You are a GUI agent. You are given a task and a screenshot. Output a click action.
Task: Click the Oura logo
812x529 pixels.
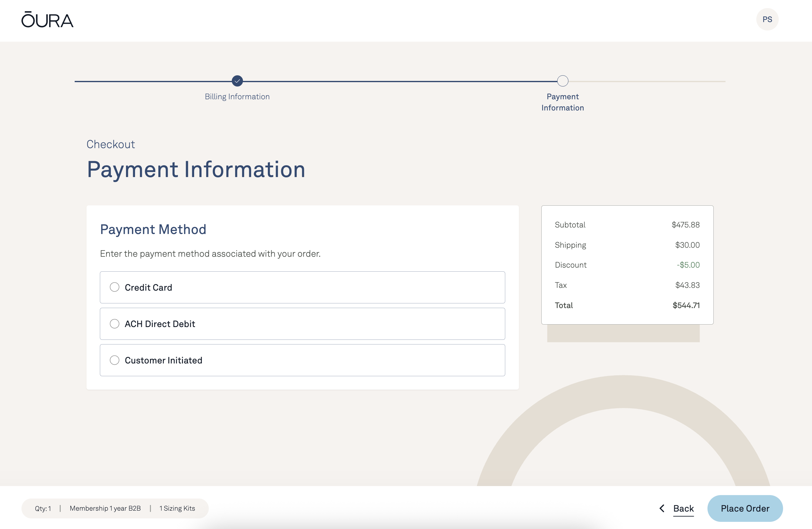(47, 19)
